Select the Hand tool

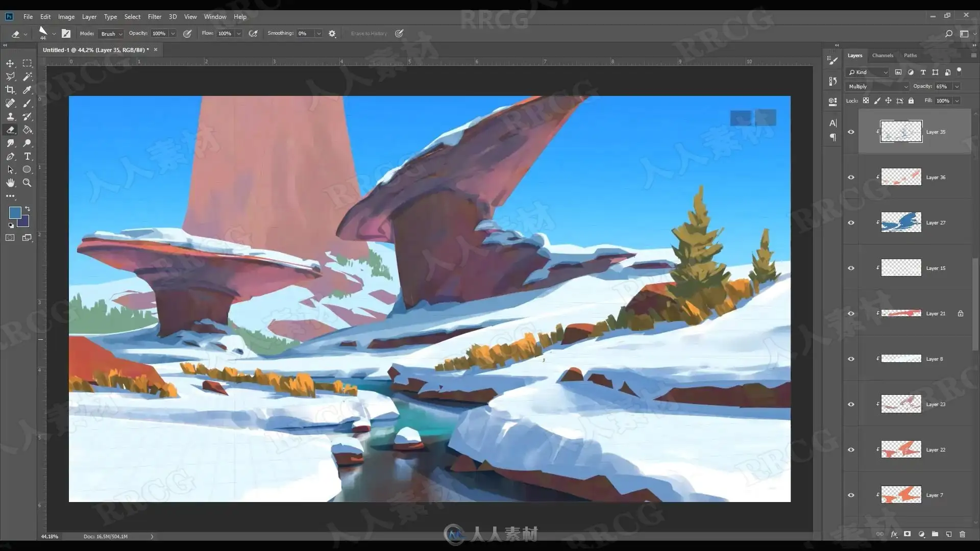tap(10, 183)
